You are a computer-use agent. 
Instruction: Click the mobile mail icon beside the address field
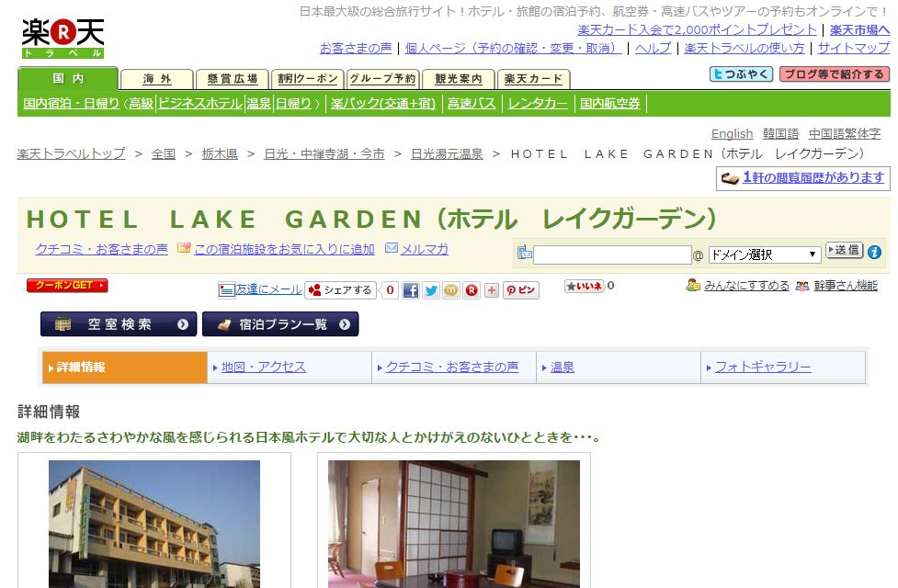pos(525,253)
